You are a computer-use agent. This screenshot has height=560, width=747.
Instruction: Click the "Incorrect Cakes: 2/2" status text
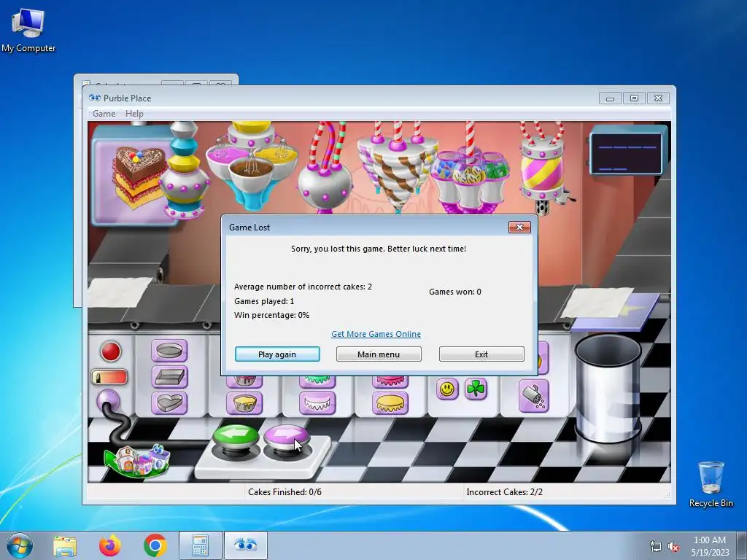(505, 492)
